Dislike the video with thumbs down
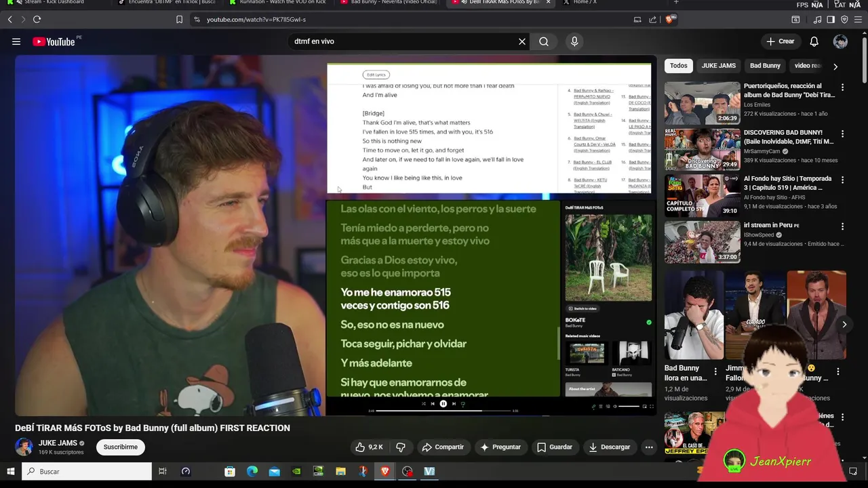Image resolution: width=868 pixels, height=488 pixels. tap(401, 447)
